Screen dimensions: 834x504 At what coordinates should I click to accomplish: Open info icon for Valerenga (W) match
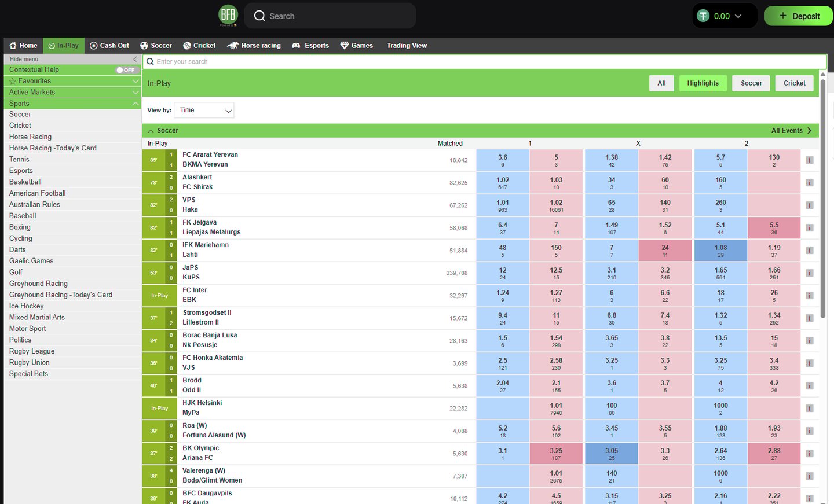(810, 476)
